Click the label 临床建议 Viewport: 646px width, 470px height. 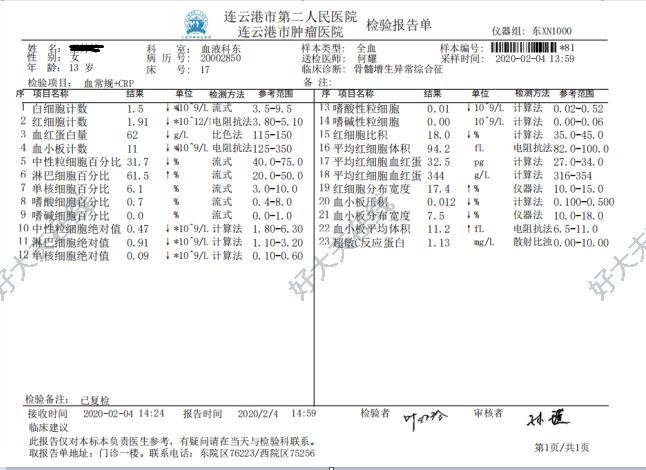coord(48,427)
